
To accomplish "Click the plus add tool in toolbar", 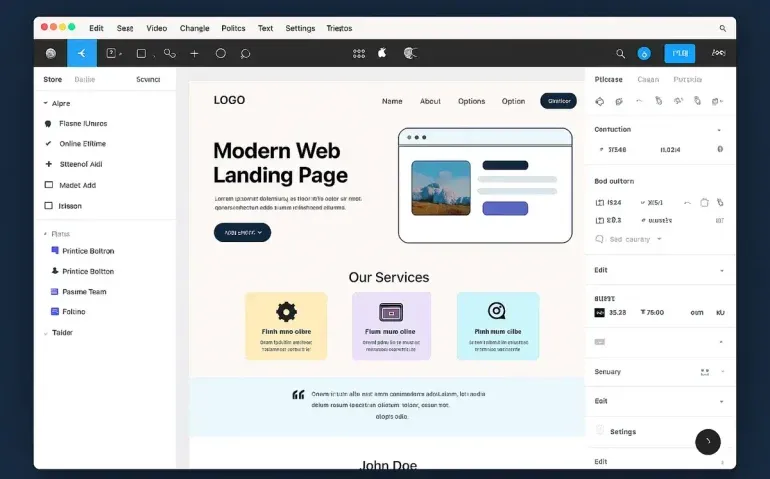I will [194, 54].
